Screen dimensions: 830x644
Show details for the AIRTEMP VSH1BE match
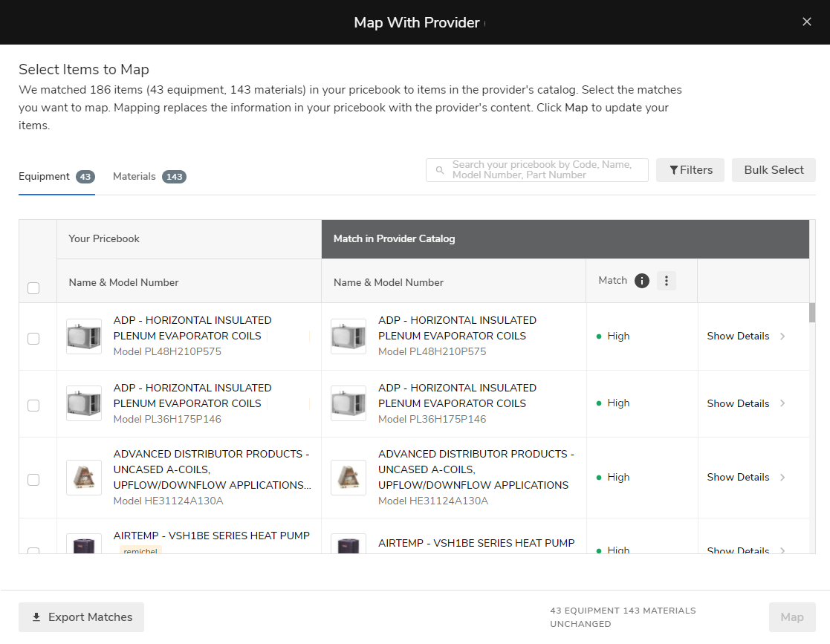(x=738, y=551)
